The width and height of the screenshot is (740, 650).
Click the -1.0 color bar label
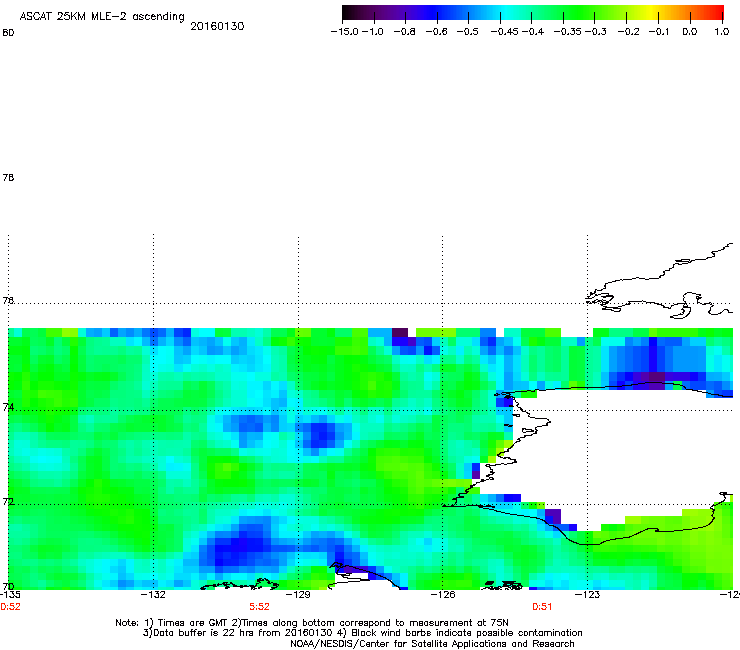pos(373,32)
